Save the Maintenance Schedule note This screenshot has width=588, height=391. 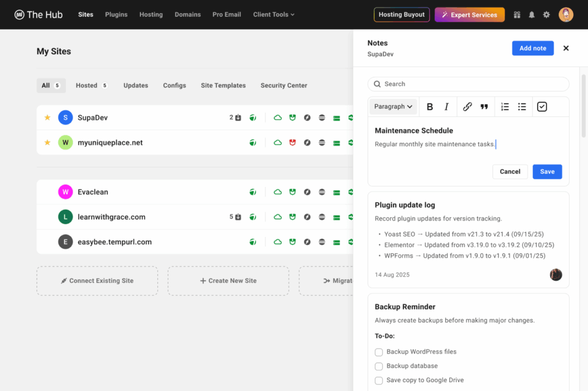coord(547,172)
